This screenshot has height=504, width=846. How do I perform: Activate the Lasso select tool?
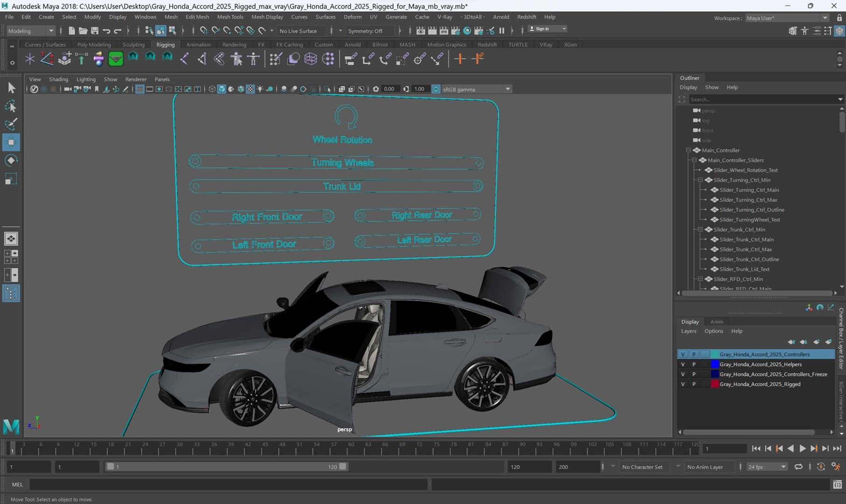click(11, 106)
